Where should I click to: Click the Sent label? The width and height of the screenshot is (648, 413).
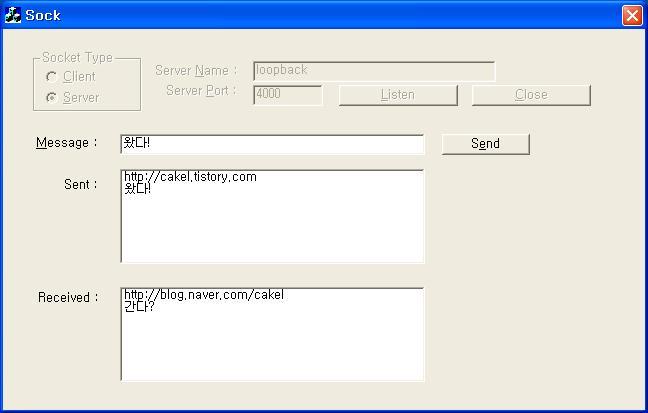pos(81,184)
